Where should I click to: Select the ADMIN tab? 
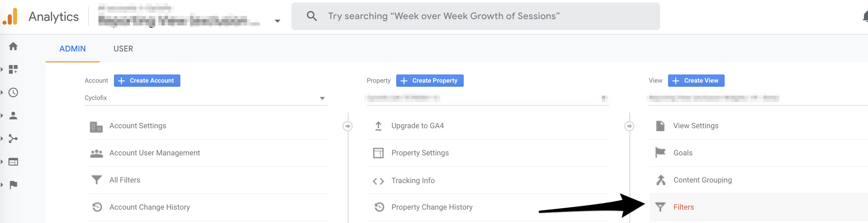(x=72, y=49)
